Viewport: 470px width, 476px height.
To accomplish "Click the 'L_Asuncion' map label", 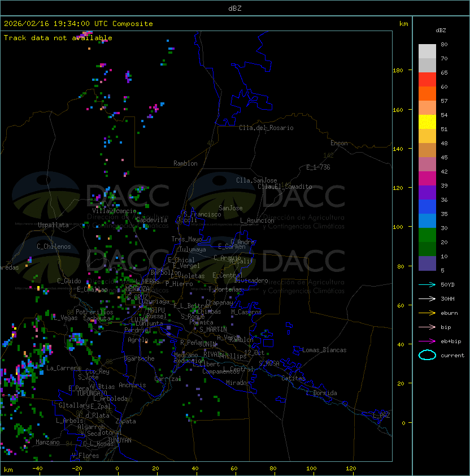I will pos(257,220).
